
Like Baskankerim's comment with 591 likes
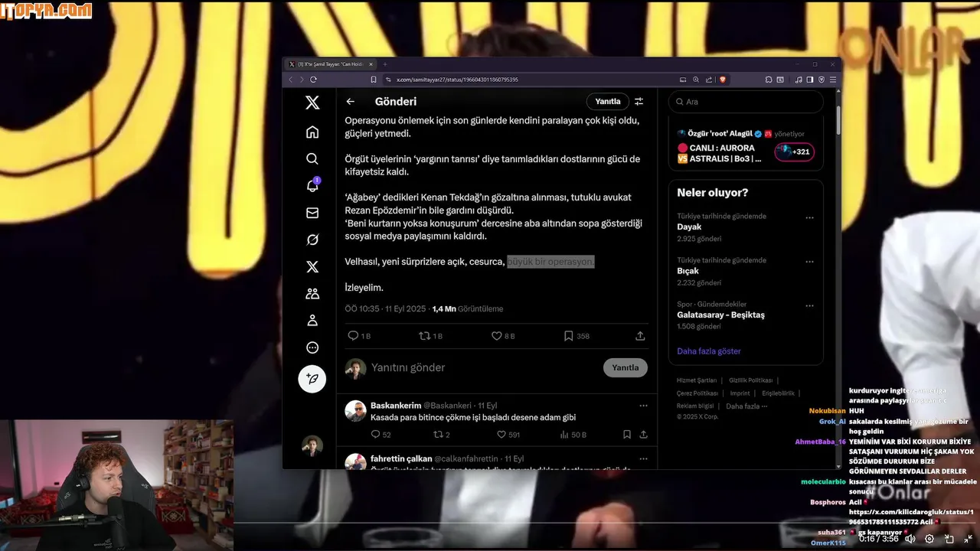coord(508,435)
